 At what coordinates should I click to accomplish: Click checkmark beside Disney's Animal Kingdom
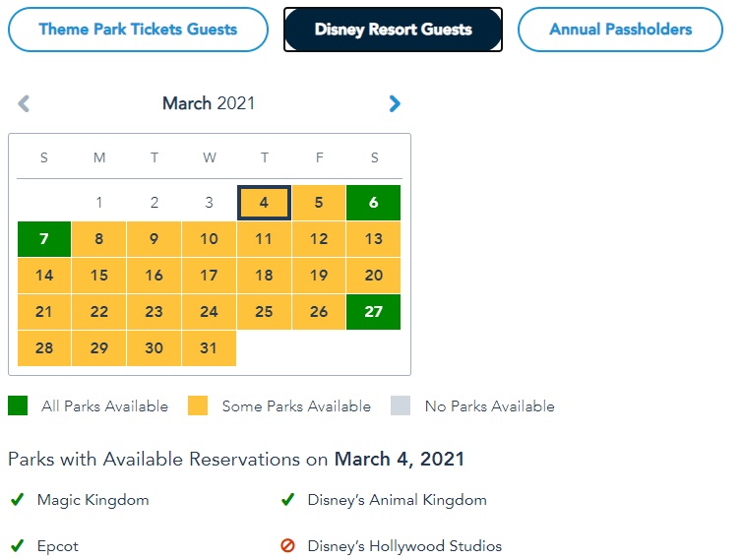287,499
